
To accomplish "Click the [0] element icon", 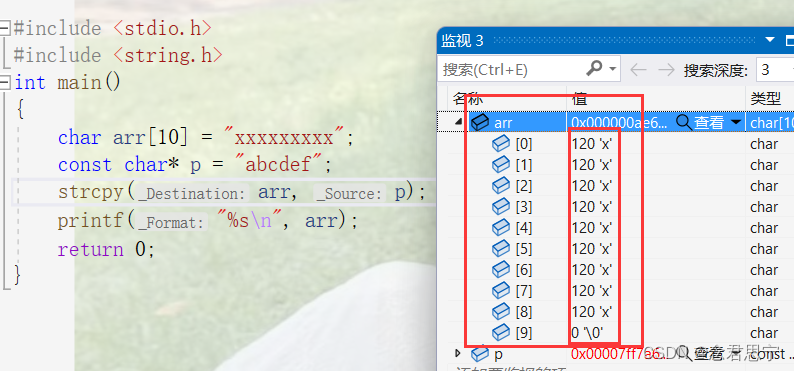I will click(x=501, y=144).
